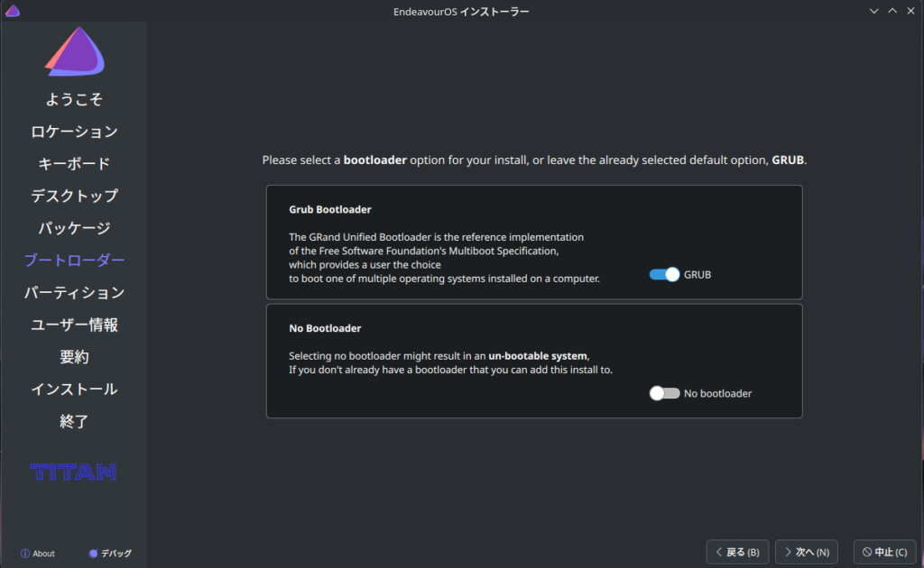Select the パーティション sidebar step
The width and height of the screenshot is (924, 568).
click(74, 293)
